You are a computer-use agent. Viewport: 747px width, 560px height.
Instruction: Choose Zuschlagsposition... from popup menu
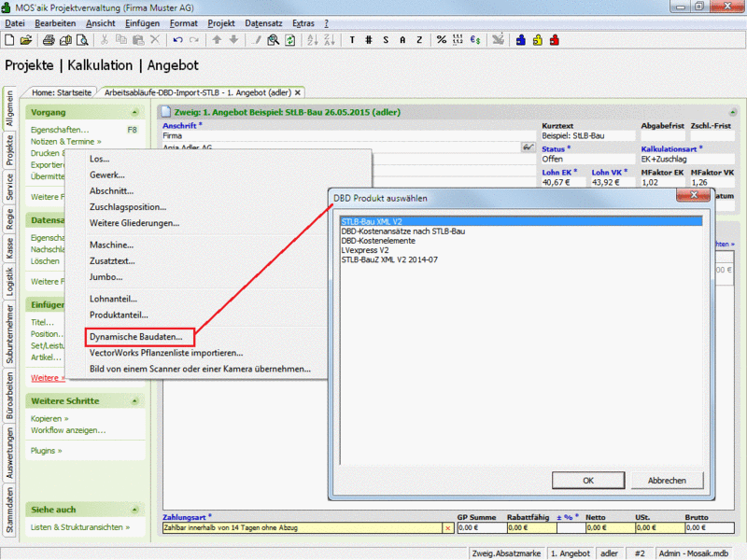tap(128, 207)
